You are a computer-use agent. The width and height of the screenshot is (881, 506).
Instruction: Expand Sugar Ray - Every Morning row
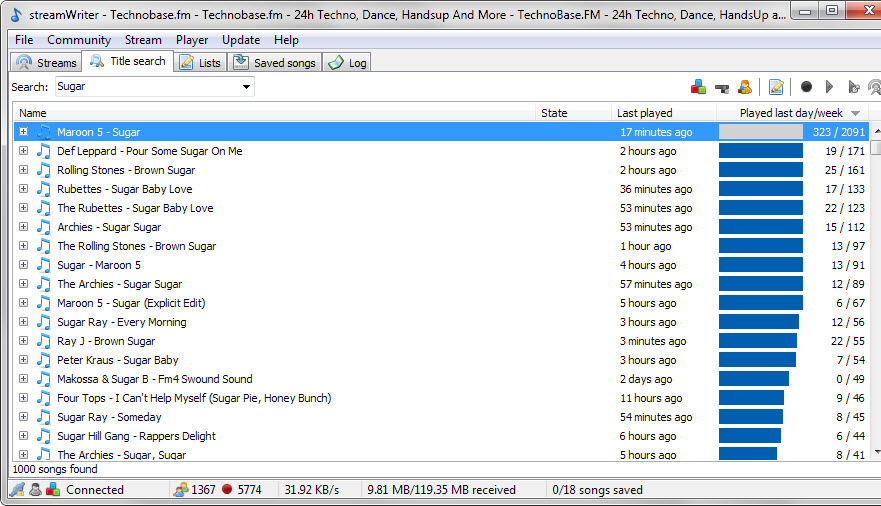tap(24, 322)
